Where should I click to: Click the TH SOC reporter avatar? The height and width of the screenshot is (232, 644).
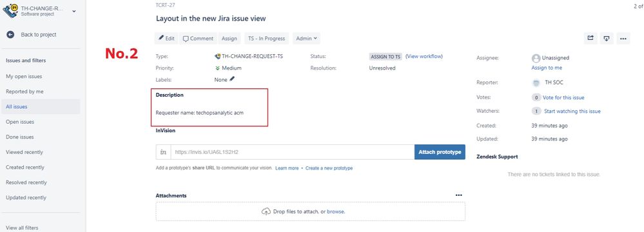click(x=536, y=83)
